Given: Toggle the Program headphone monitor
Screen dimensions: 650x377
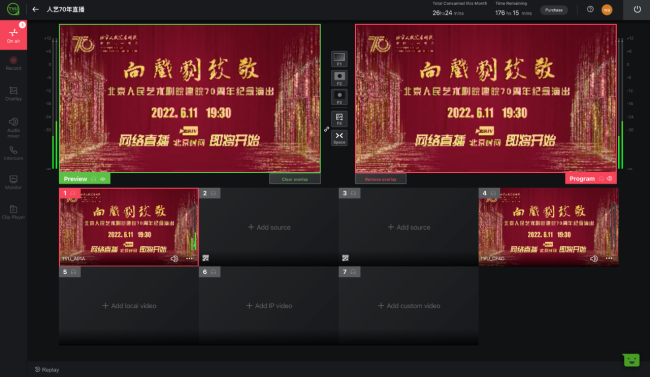Looking at the screenshot, I should [x=601, y=178].
